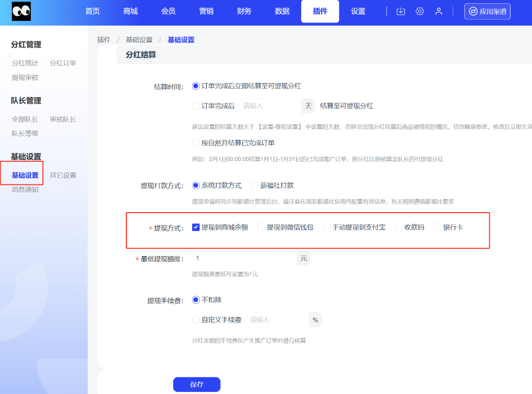532x394 pixels.
Task: Click the logo icon with eyes
Action: (21, 11)
